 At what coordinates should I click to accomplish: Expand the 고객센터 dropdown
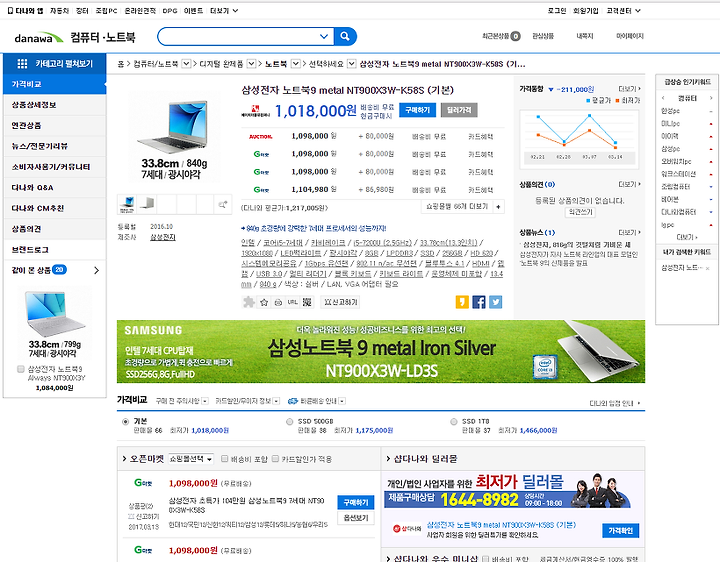[x=624, y=11]
